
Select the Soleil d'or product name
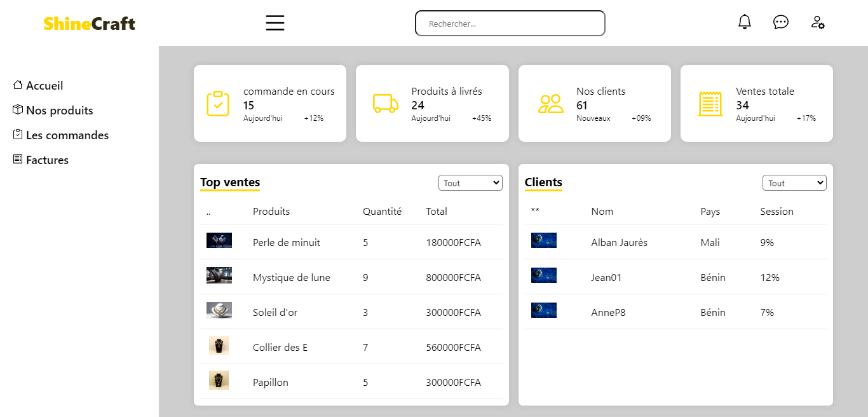[275, 313]
